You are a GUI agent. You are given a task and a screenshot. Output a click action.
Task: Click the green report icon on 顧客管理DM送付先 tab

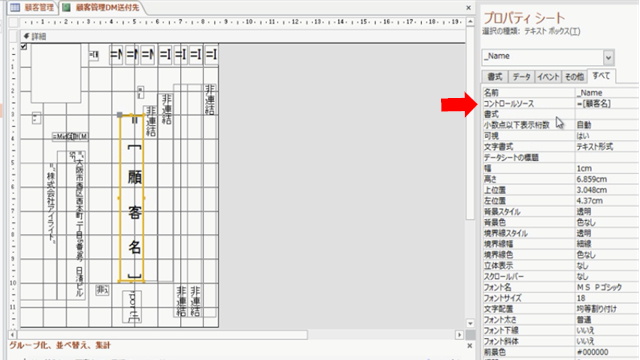[66, 8]
